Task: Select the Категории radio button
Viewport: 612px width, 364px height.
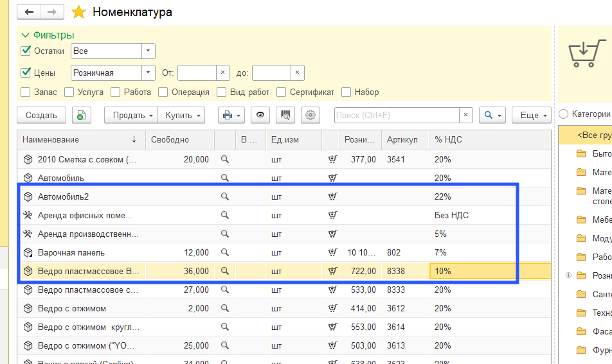Action: tap(564, 114)
